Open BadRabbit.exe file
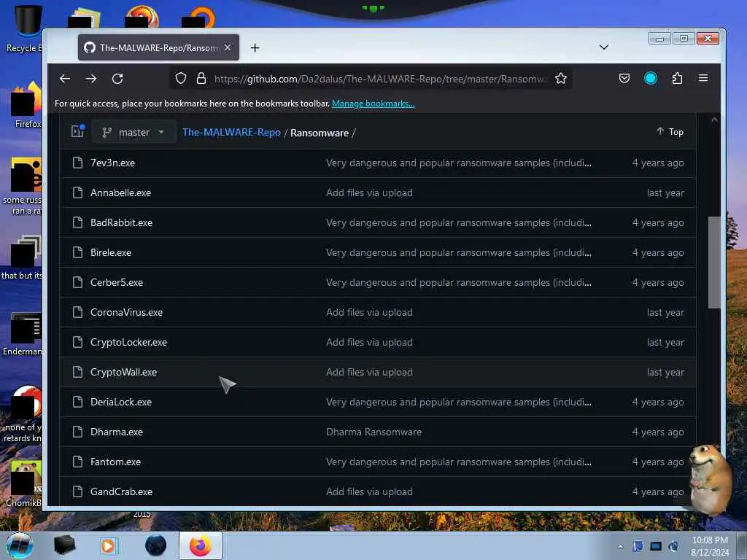The width and height of the screenshot is (747, 560). coord(122,223)
